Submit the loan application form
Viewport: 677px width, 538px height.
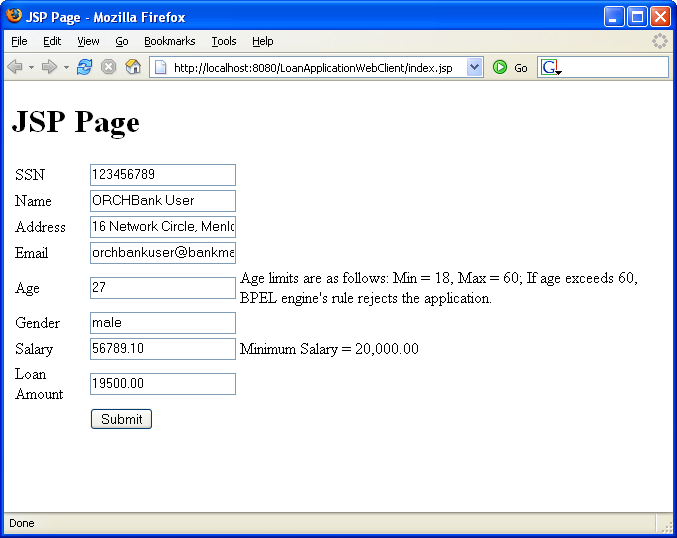click(x=121, y=419)
